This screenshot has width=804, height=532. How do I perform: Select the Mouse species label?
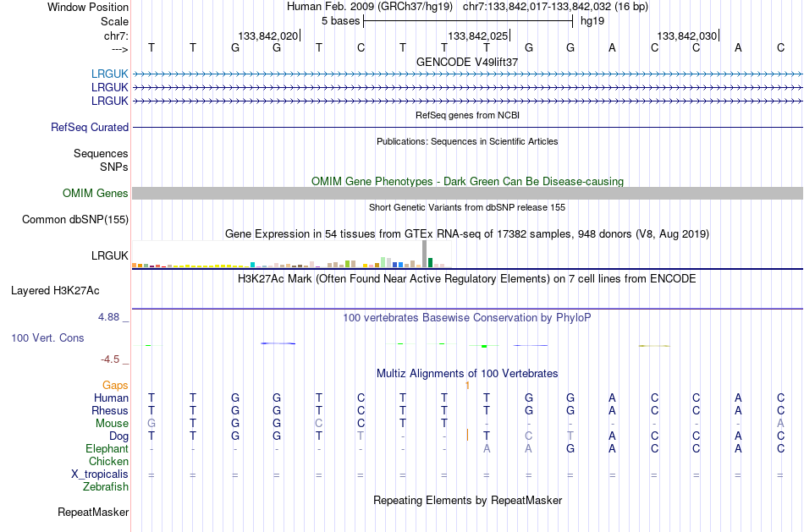tap(112, 424)
